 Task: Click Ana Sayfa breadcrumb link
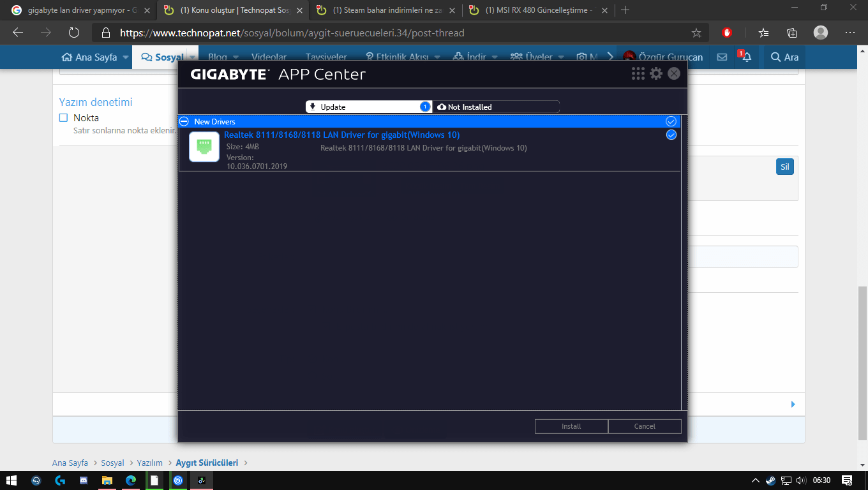click(70, 463)
